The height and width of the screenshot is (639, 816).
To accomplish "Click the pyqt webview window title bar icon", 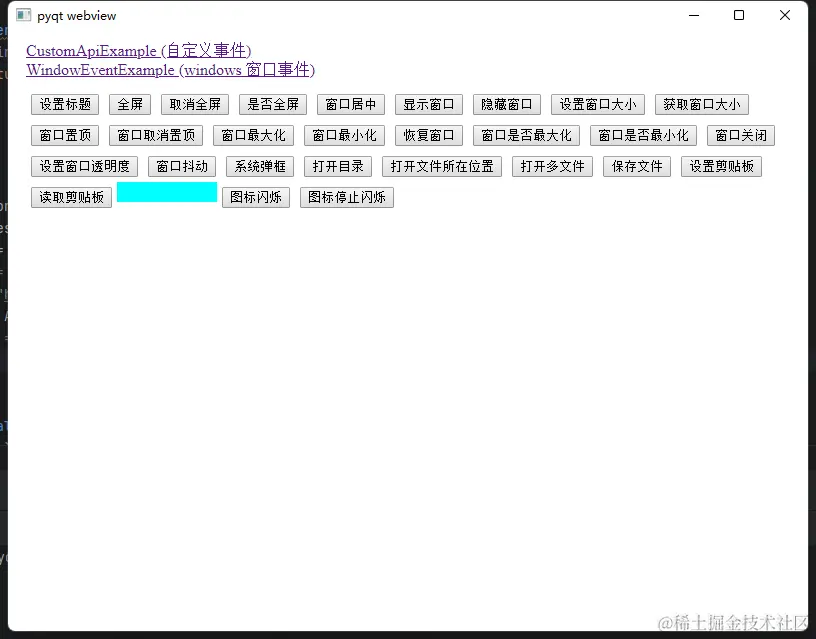I will pos(21,15).
